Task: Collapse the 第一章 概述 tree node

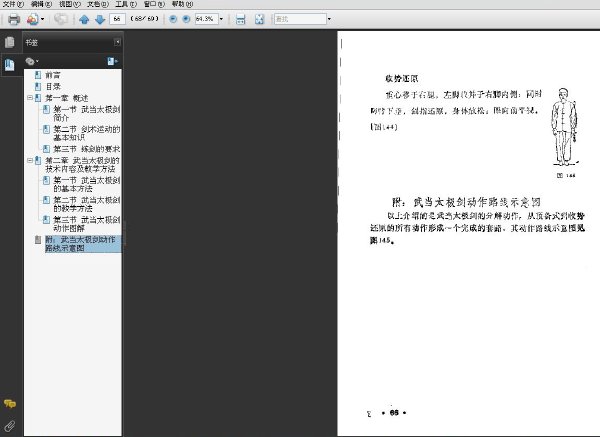Action: click(30, 98)
